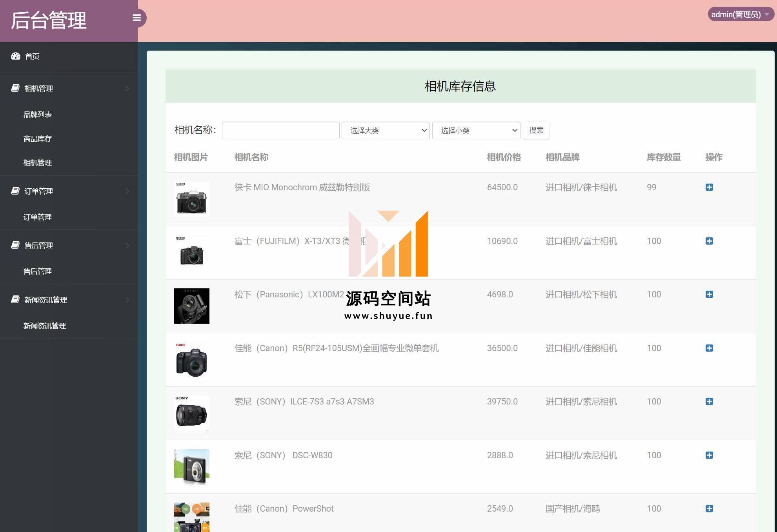Collapse the 售后管理 group chevron
This screenshot has width=777, height=532.
(x=127, y=246)
